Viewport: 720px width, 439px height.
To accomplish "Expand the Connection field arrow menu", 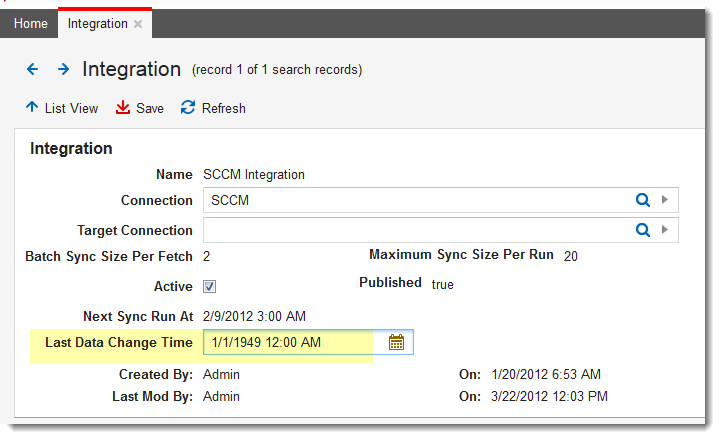I will [x=665, y=200].
